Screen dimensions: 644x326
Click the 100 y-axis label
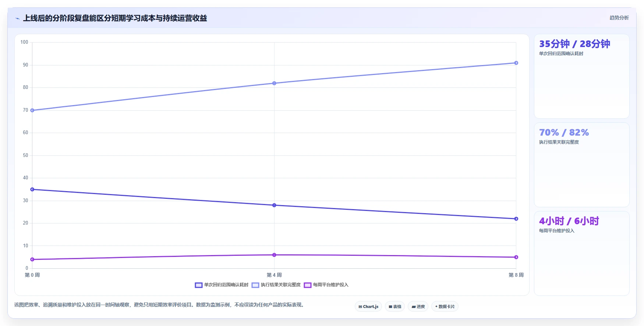coord(24,42)
